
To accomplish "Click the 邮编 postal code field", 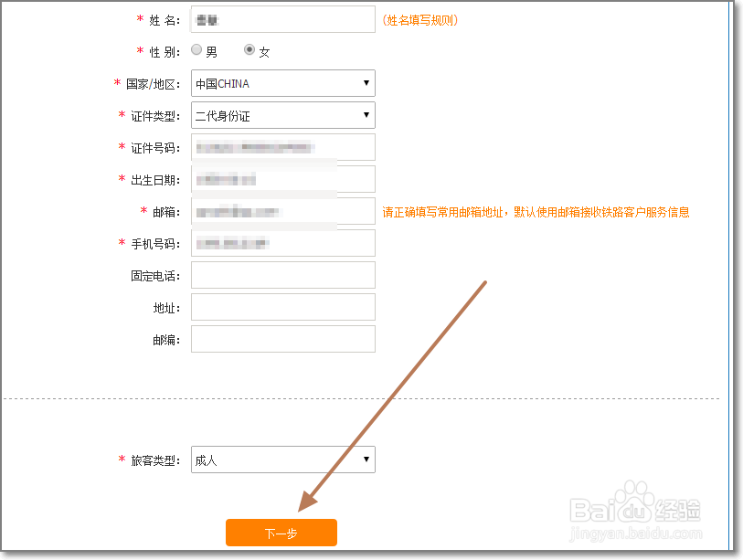I will pyautogui.click(x=282, y=339).
